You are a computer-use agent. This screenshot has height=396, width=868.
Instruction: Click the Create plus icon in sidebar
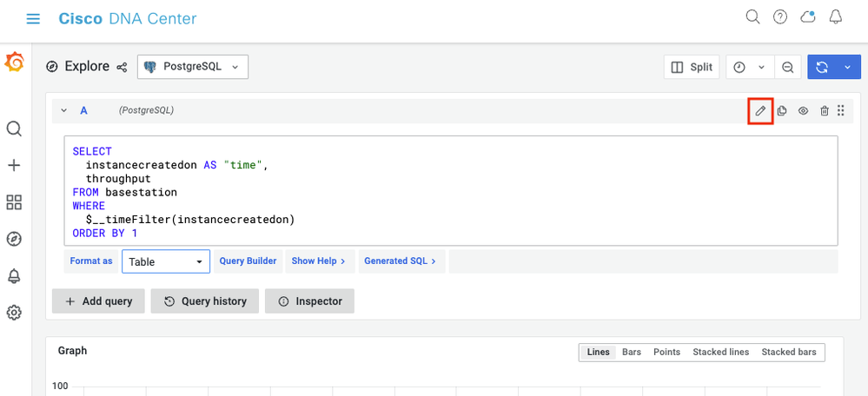[x=14, y=165]
